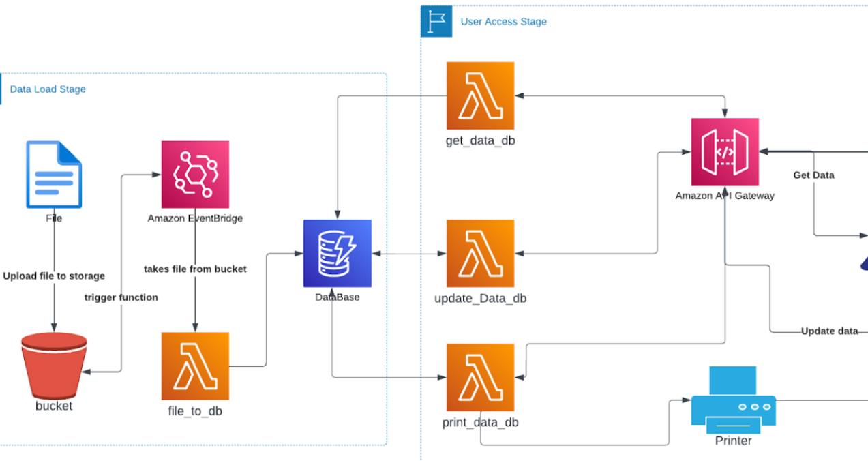Click the get_data_db Lambda icon
This screenshot has height=461, width=868.
point(480,95)
